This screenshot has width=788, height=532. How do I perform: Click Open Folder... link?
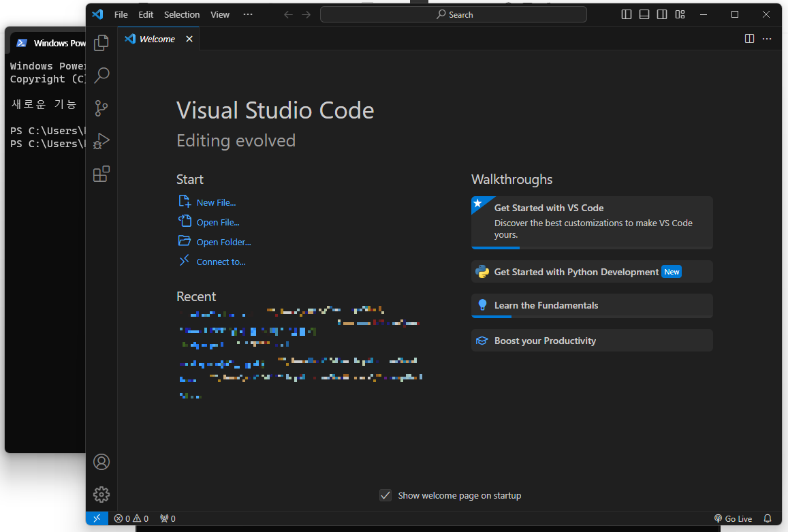click(223, 242)
